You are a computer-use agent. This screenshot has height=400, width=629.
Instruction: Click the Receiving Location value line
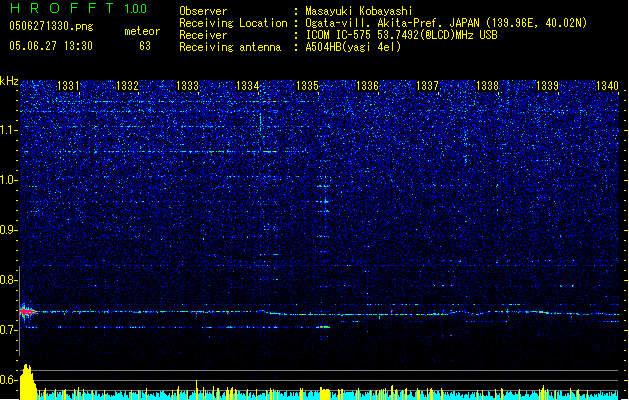click(x=446, y=23)
